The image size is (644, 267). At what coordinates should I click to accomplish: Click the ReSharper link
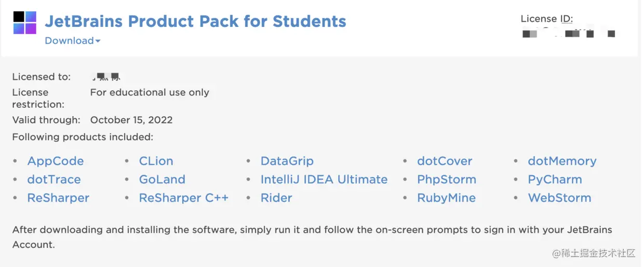pyautogui.click(x=58, y=198)
